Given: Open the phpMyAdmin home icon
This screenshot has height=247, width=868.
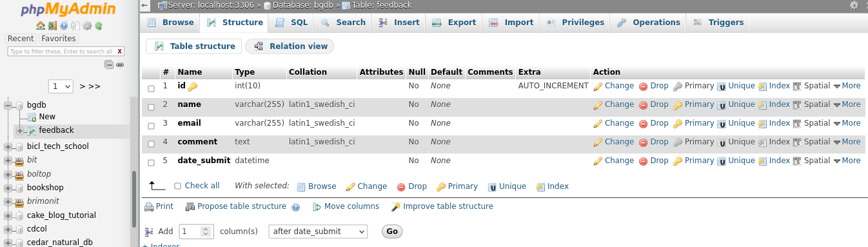Looking at the screenshot, I should pyautogui.click(x=41, y=26).
